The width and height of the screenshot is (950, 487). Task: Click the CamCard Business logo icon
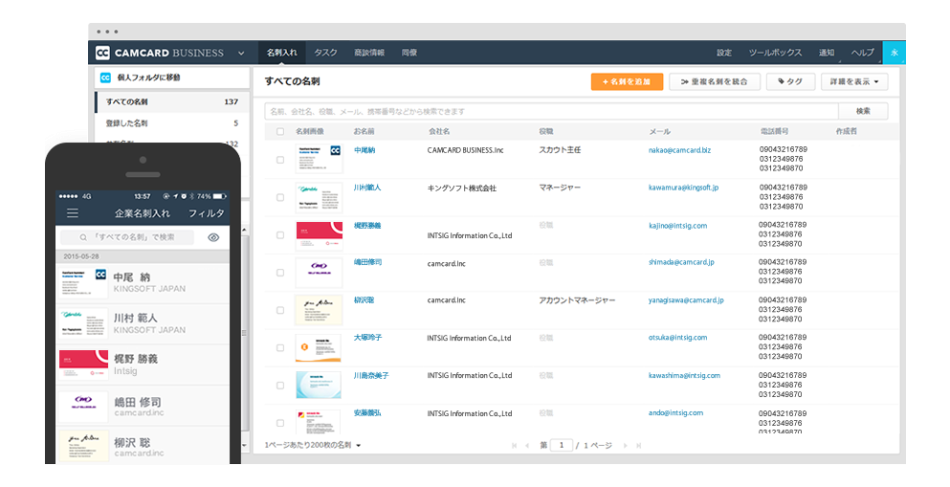tap(103, 53)
